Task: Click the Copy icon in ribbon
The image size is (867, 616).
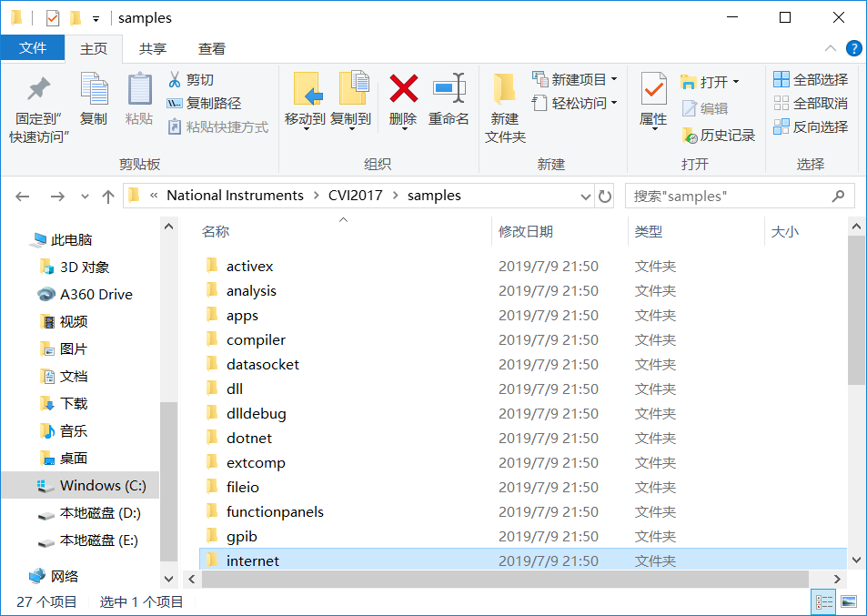Action: tap(94, 98)
